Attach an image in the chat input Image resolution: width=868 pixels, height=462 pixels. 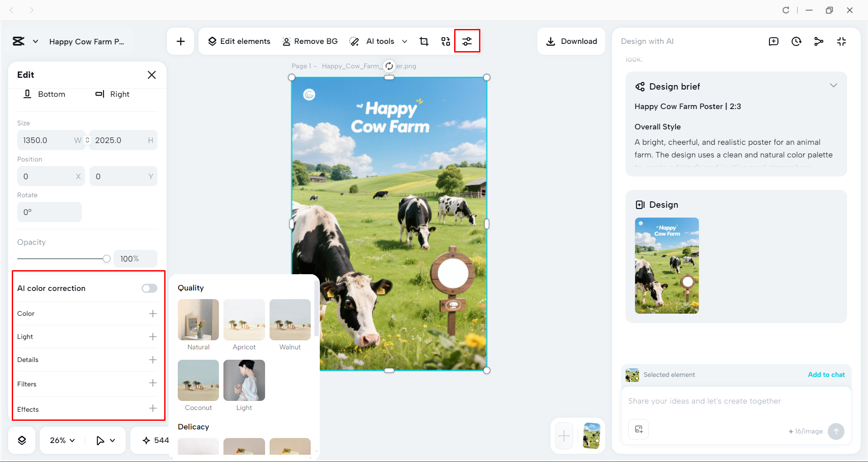638,429
